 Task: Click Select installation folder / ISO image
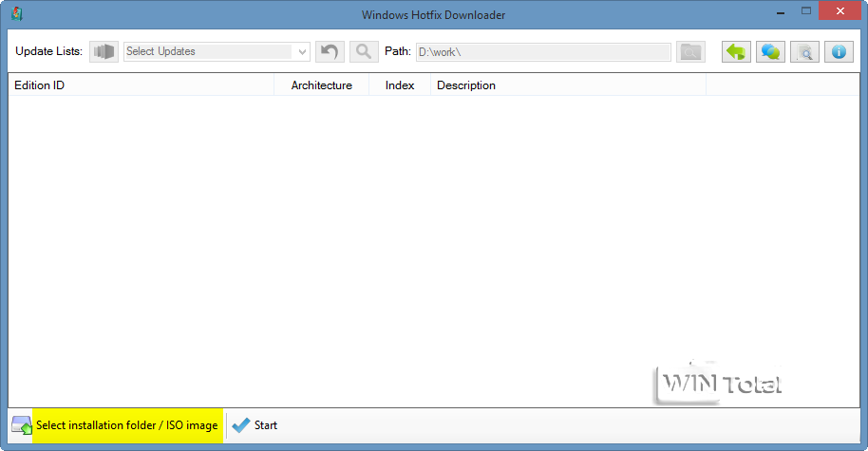[127, 425]
